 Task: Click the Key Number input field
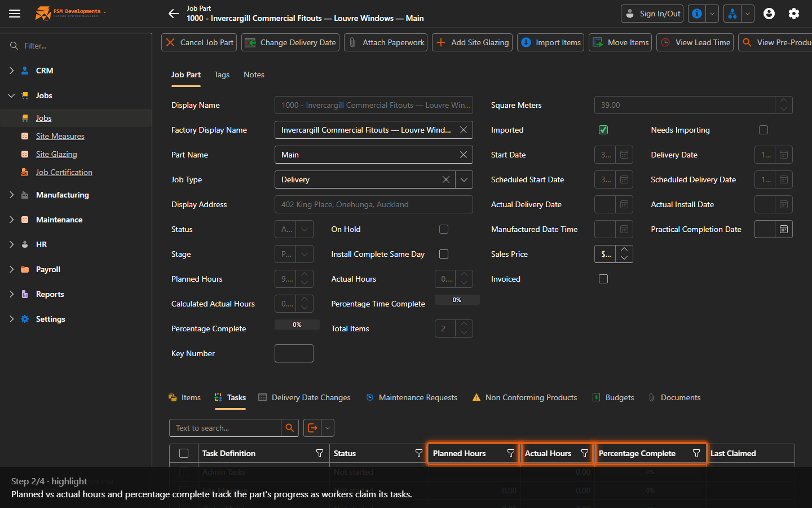[x=294, y=353]
